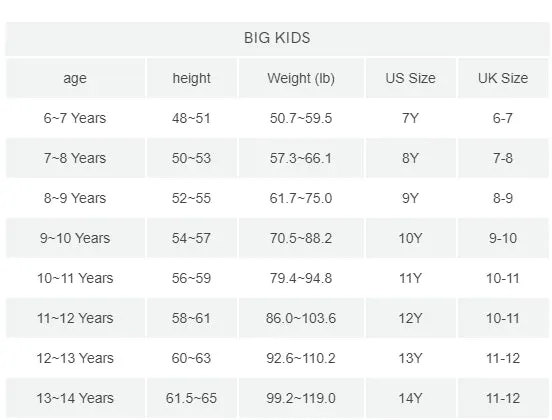Select the 56~59 height cell
This screenshot has width=552, height=420.
coord(192,278)
